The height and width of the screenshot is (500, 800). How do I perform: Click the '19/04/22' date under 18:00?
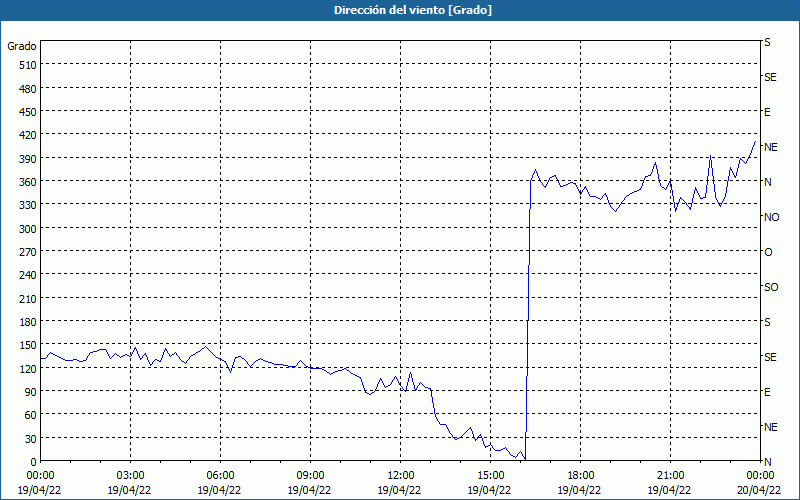pos(580,491)
